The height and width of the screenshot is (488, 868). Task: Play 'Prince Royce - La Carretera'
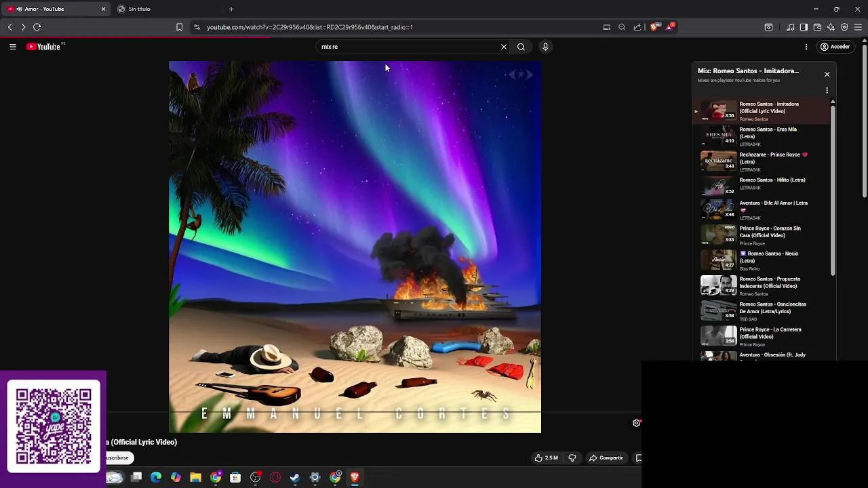[x=761, y=336]
